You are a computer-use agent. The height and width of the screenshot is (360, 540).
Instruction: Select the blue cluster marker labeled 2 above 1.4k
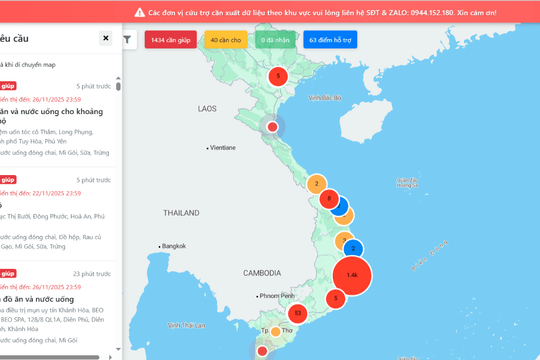(x=354, y=248)
